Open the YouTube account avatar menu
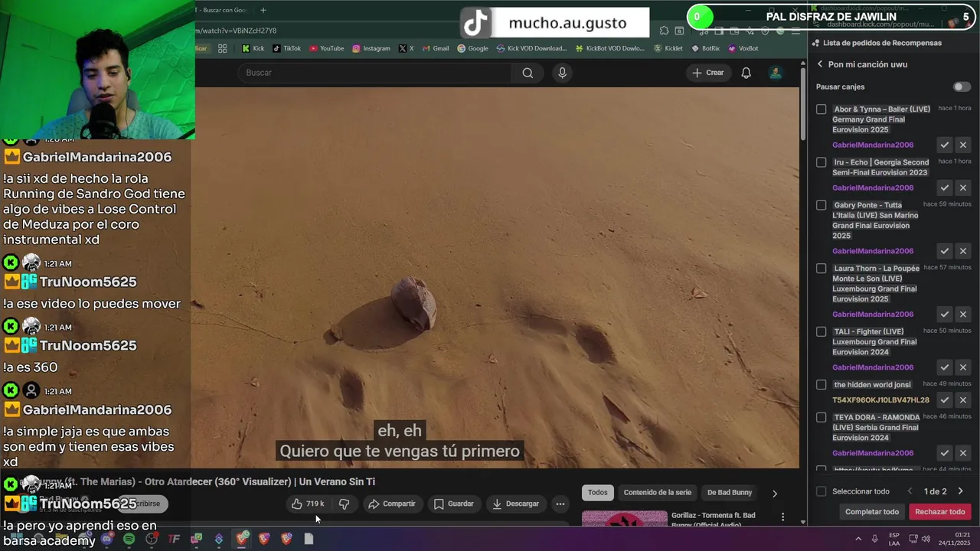 pyautogui.click(x=776, y=73)
